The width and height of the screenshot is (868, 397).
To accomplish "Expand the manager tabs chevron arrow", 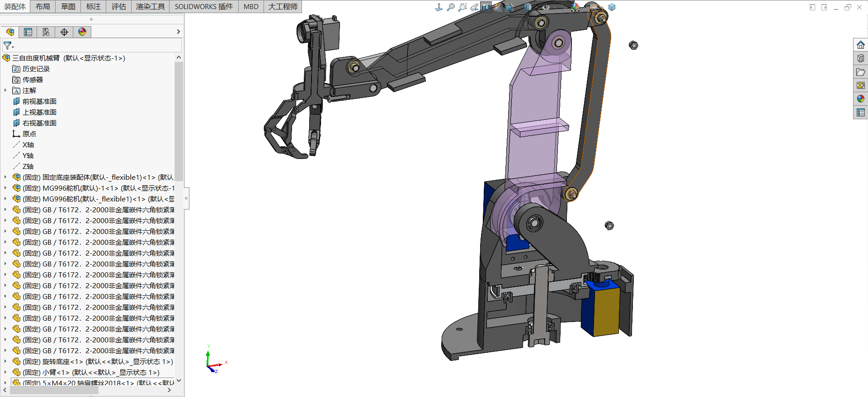I will tap(178, 32).
